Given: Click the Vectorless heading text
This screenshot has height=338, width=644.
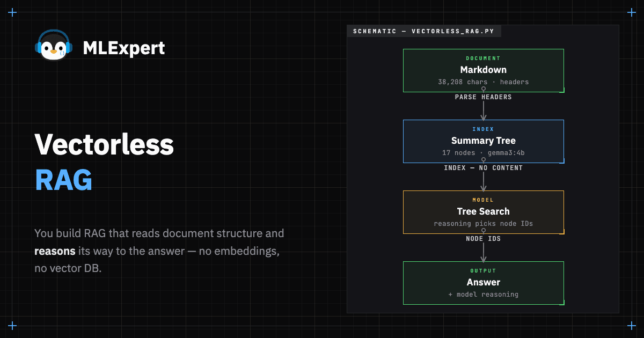Looking at the screenshot, I should tap(104, 144).
